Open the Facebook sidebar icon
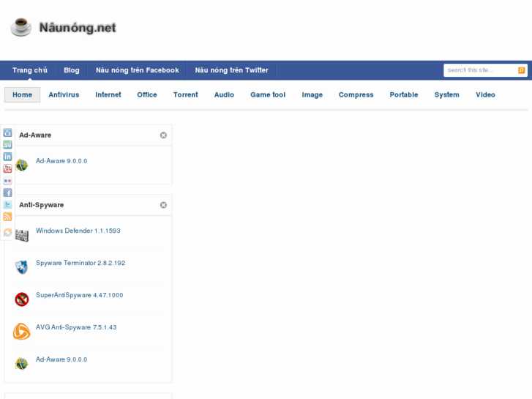 point(7,193)
